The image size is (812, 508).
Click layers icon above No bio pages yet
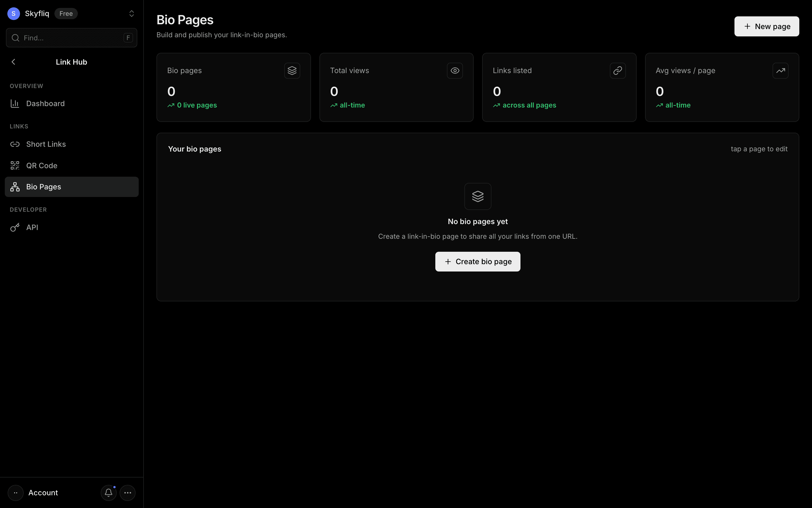coord(477,196)
